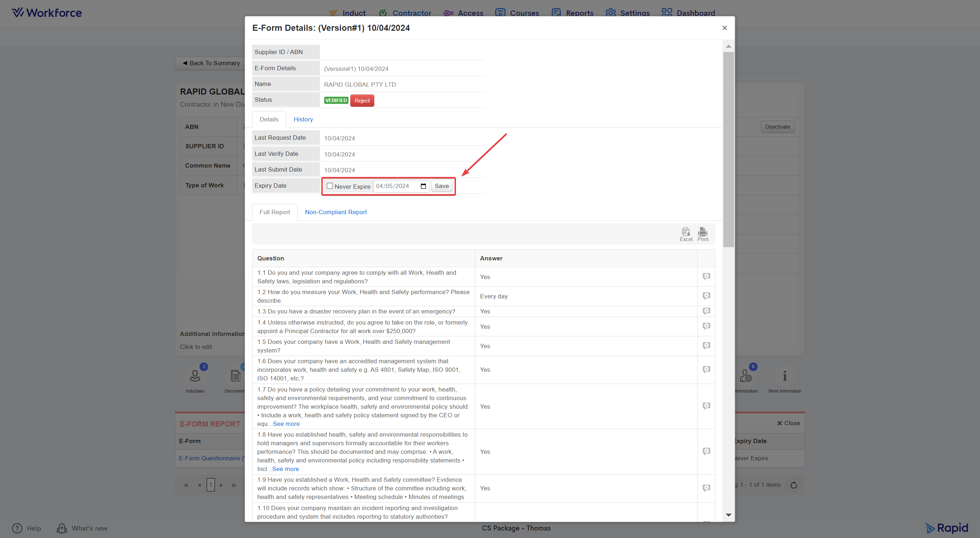Click the Help question mark icon
Image resolution: width=980 pixels, height=538 pixels.
(17, 528)
